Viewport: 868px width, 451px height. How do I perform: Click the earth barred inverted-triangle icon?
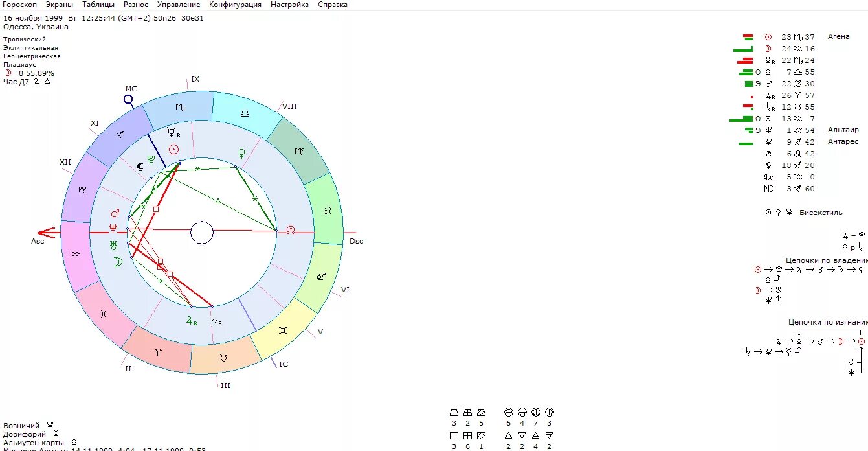tap(549, 435)
